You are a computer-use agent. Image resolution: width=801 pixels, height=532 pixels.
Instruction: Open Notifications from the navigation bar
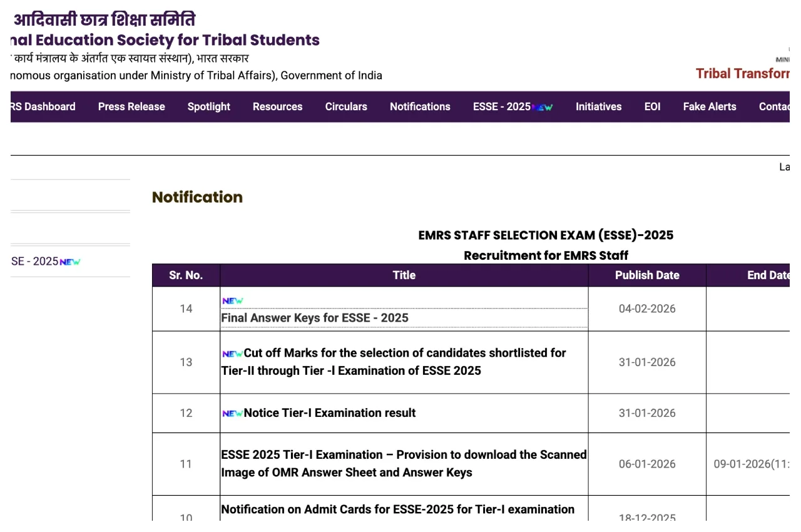420,106
